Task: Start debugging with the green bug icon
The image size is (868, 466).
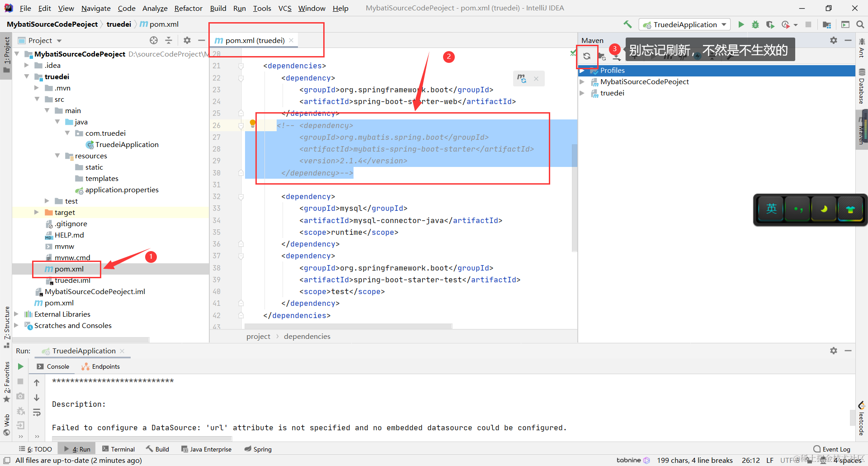Action: [x=755, y=24]
